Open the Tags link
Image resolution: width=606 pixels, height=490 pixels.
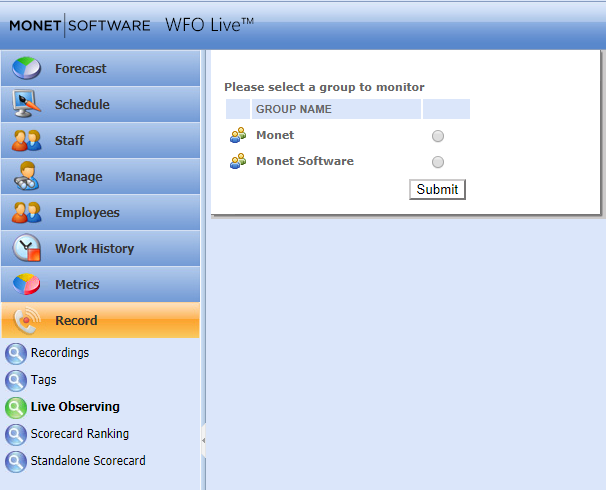click(44, 380)
